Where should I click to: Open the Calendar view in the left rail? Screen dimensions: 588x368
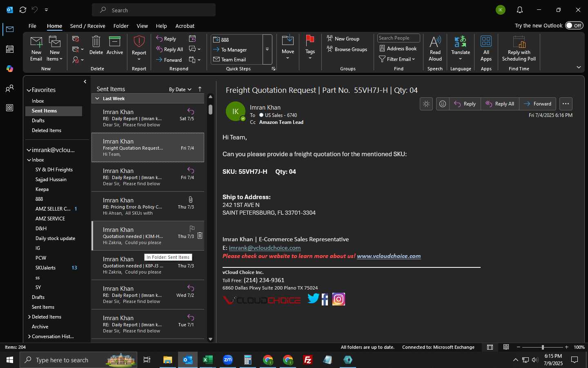pyautogui.click(x=10, y=49)
